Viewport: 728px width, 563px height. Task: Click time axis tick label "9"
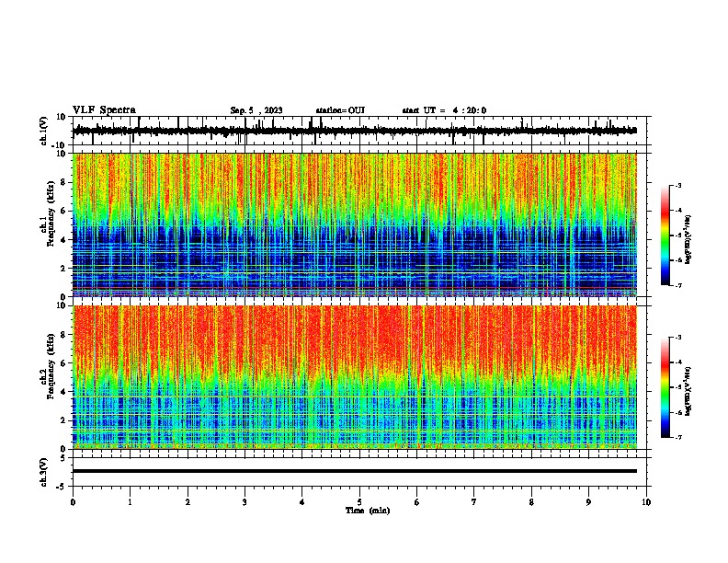(x=588, y=502)
